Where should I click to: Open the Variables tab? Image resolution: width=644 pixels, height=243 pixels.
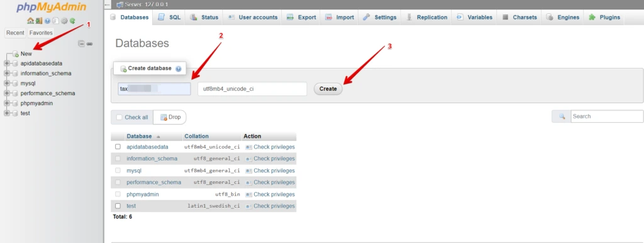point(474,17)
